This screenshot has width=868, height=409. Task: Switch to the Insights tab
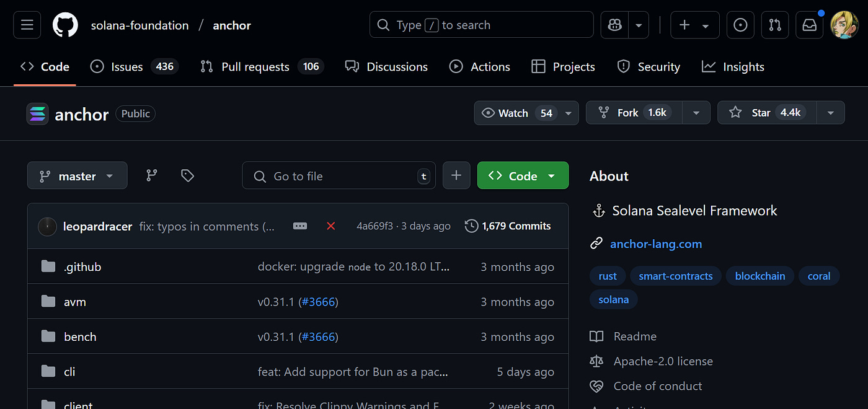click(733, 67)
